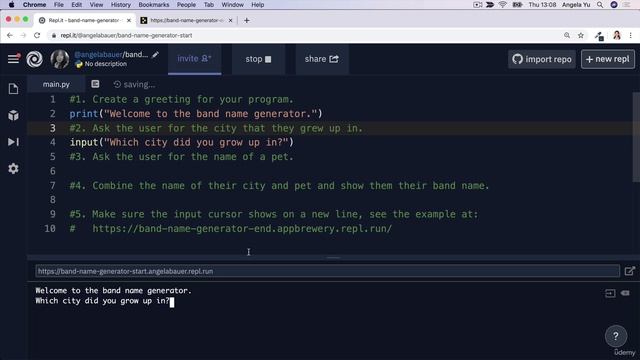
Task: Open the Files sidebar icon
Action: 13,89
